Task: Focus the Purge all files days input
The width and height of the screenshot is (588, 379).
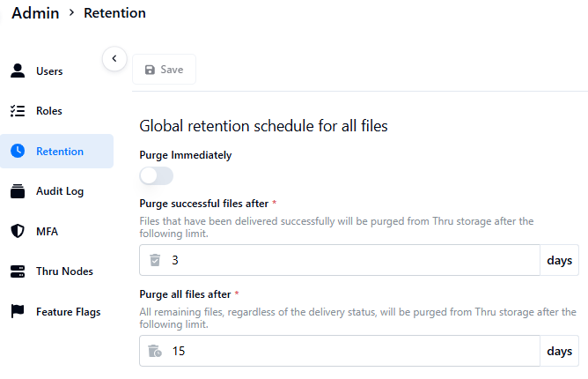Action: click(352, 351)
